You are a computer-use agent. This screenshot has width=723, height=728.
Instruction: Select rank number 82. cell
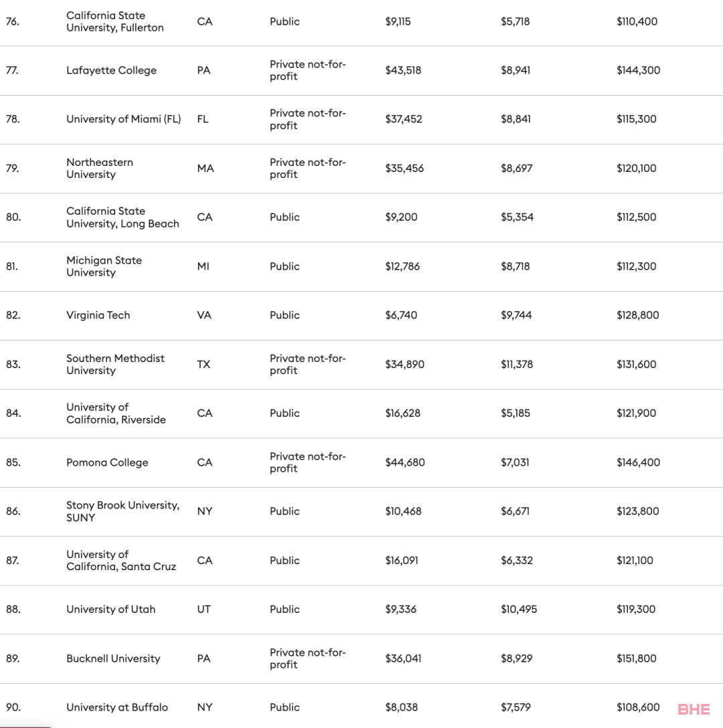[13, 315]
